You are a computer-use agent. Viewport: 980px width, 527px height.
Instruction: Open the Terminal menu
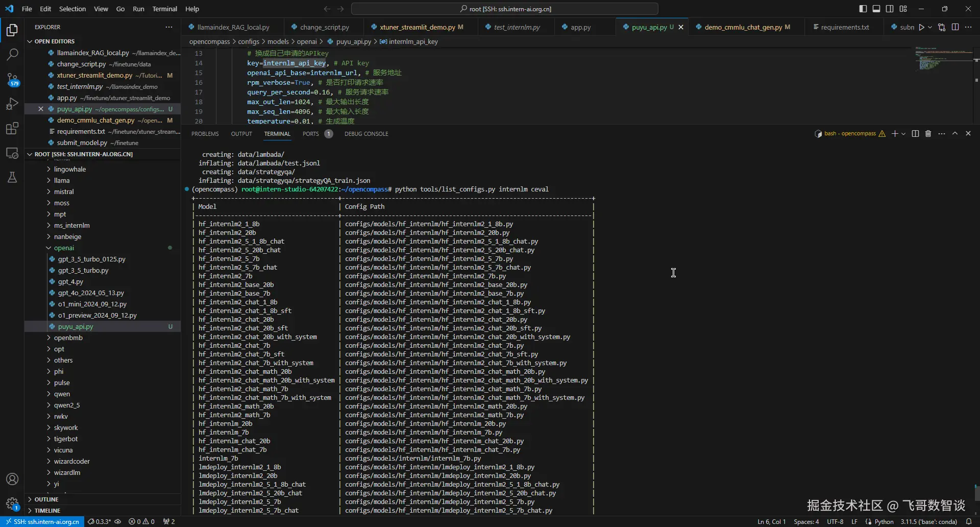(x=164, y=9)
